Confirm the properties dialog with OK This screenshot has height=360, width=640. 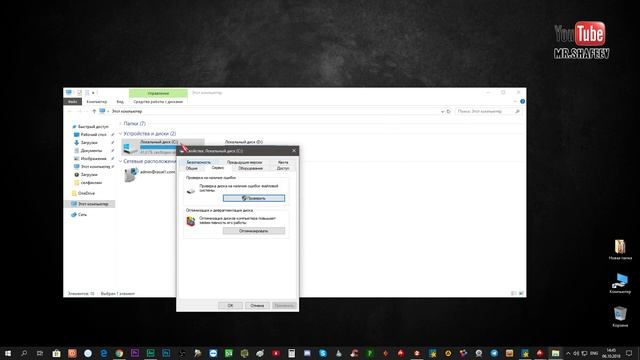pos(230,305)
